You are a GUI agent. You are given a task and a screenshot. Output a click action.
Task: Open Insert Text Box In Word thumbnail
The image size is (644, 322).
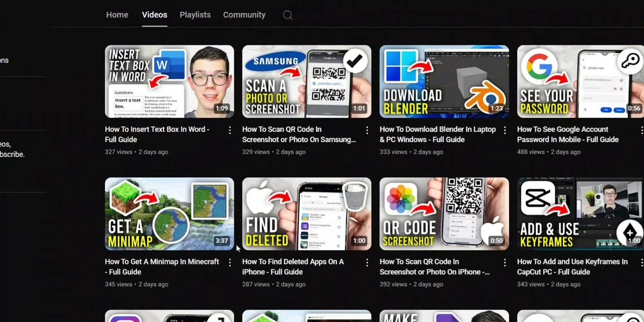click(169, 81)
